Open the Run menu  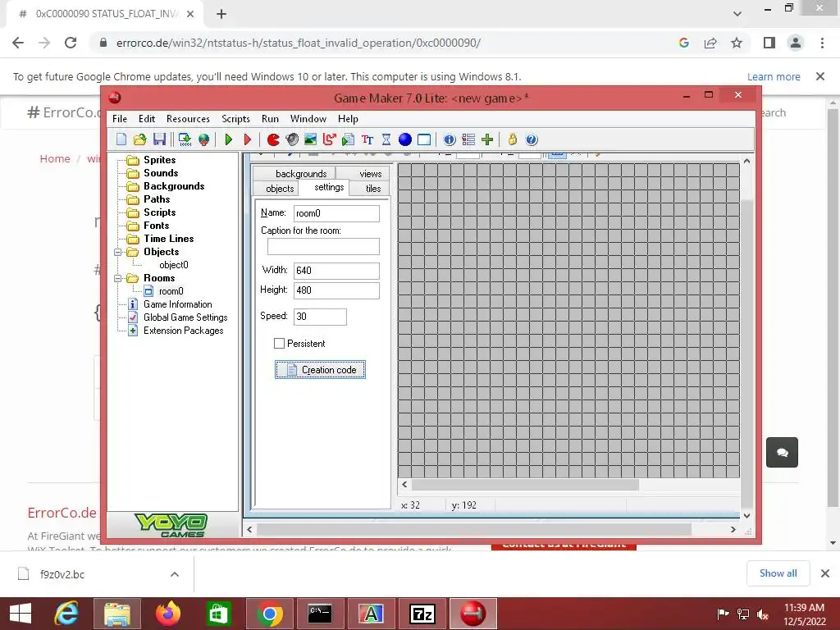[x=270, y=119]
